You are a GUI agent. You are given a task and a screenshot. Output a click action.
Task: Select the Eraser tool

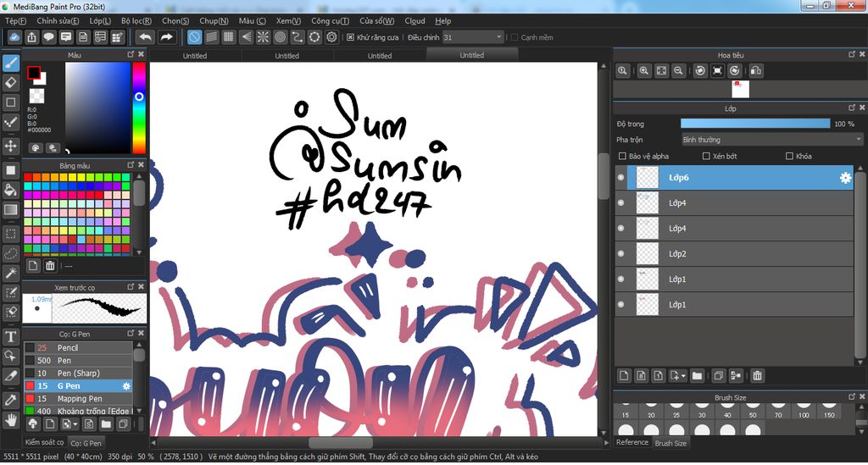10,82
